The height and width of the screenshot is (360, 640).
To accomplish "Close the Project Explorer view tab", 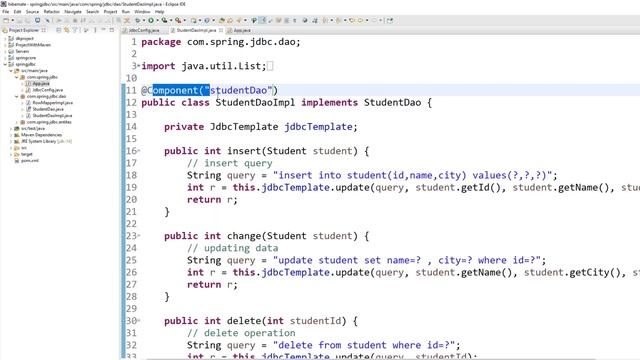I will click(43, 30).
